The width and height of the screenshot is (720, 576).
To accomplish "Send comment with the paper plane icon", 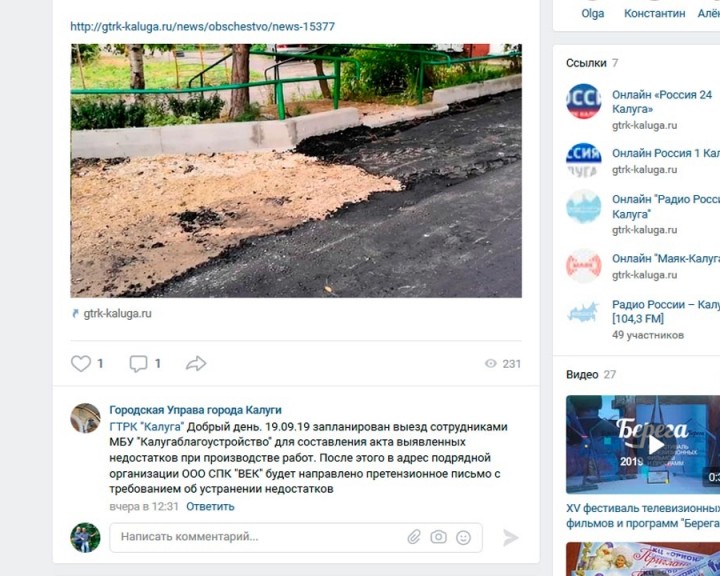I will (x=511, y=537).
